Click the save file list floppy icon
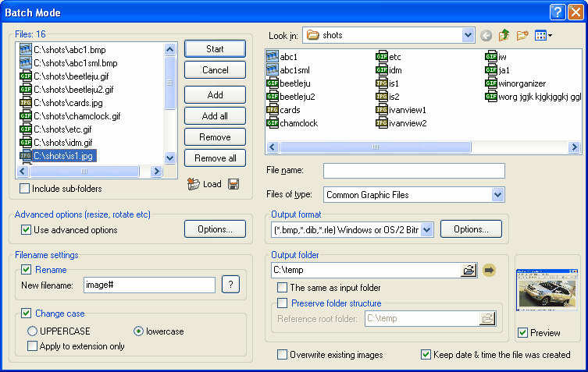The image size is (588, 372). click(233, 184)
